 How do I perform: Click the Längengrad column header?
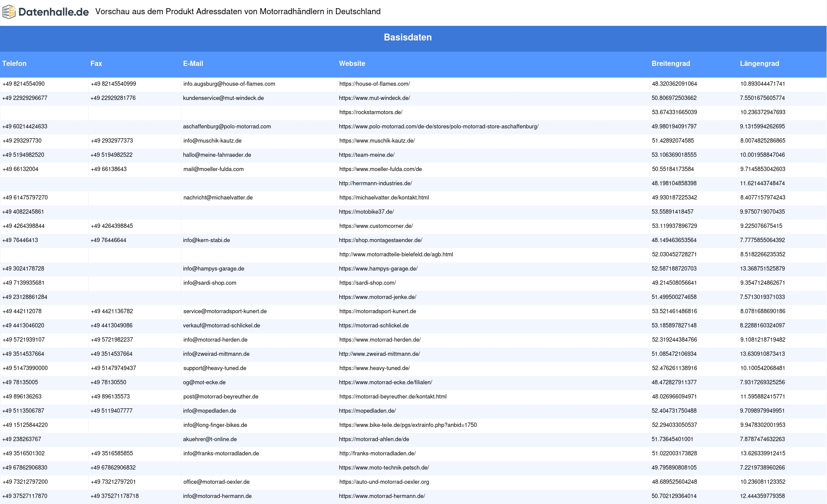(x=759, y=63)
